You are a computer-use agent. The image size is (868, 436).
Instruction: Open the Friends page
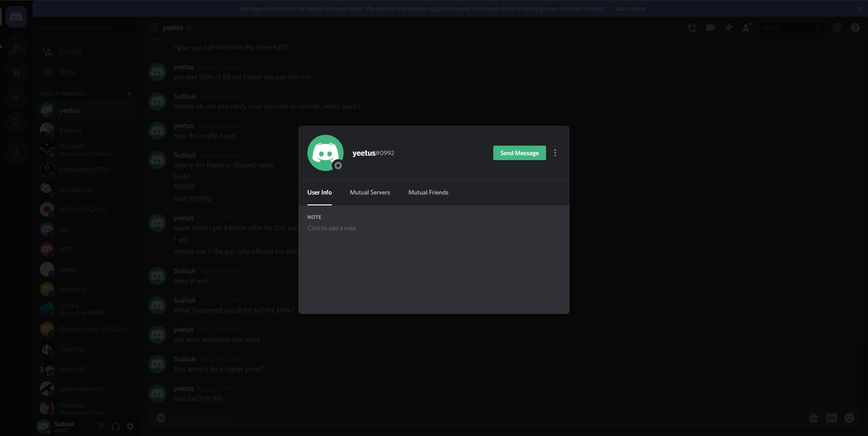tap(87, 52)
